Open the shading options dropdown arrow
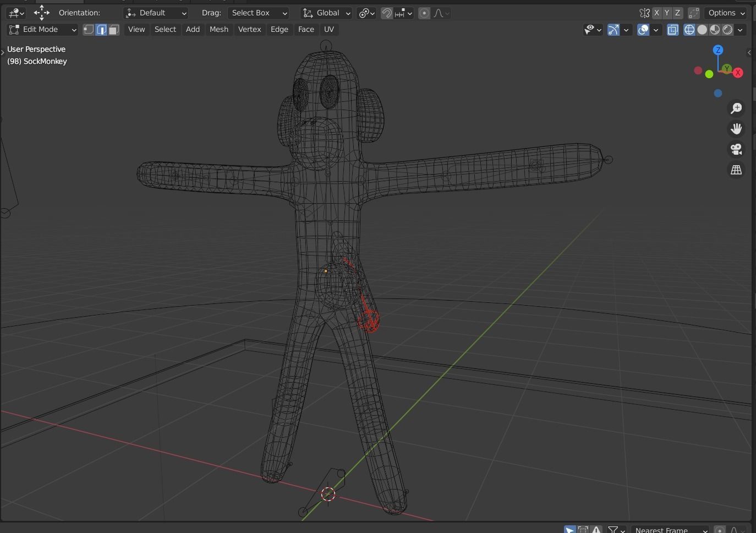 [x=741, y=30]
